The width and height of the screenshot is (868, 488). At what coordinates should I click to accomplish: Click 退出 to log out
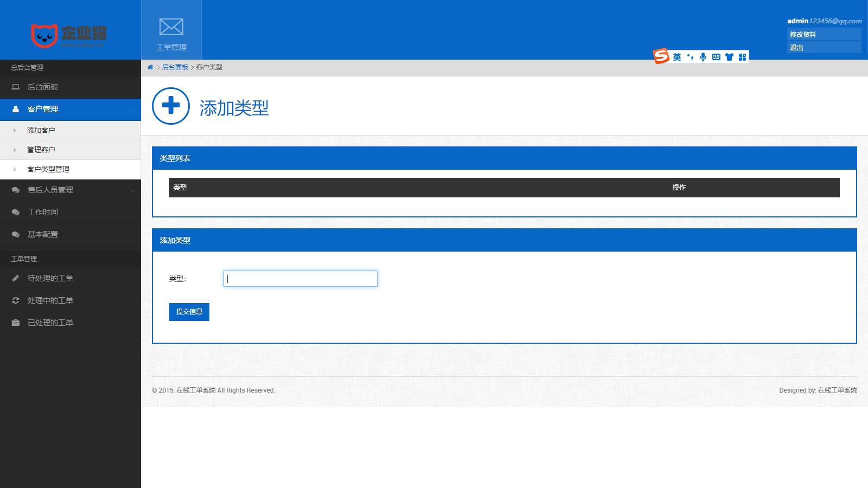click(x=796, y=48)
